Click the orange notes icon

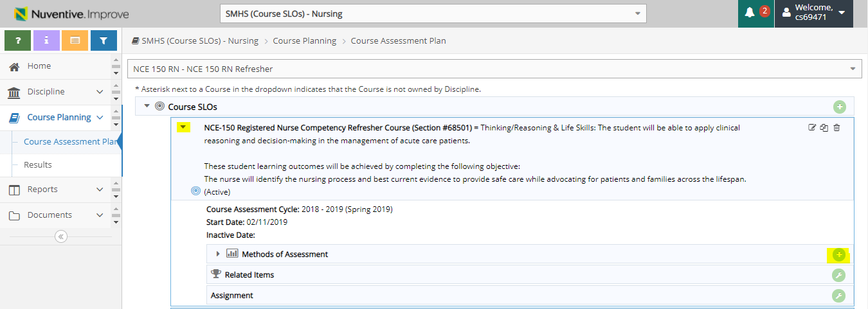[x=75, y=40]
